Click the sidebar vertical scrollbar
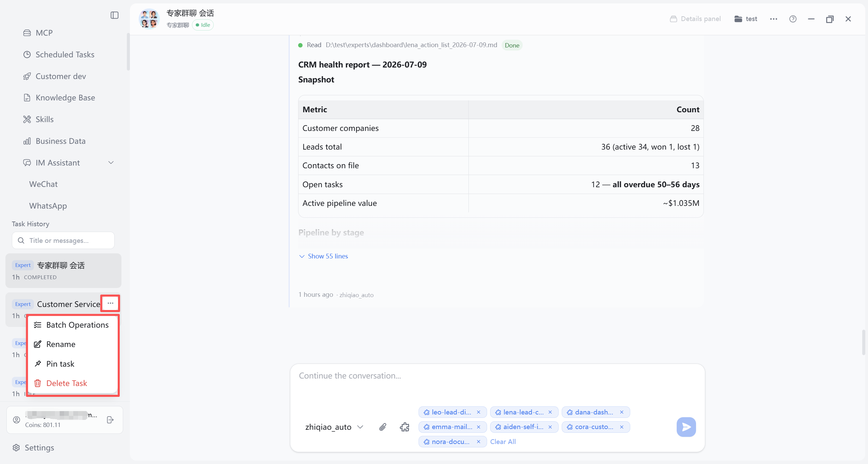This screenshot has width=868, height=464. coord(128,52)
